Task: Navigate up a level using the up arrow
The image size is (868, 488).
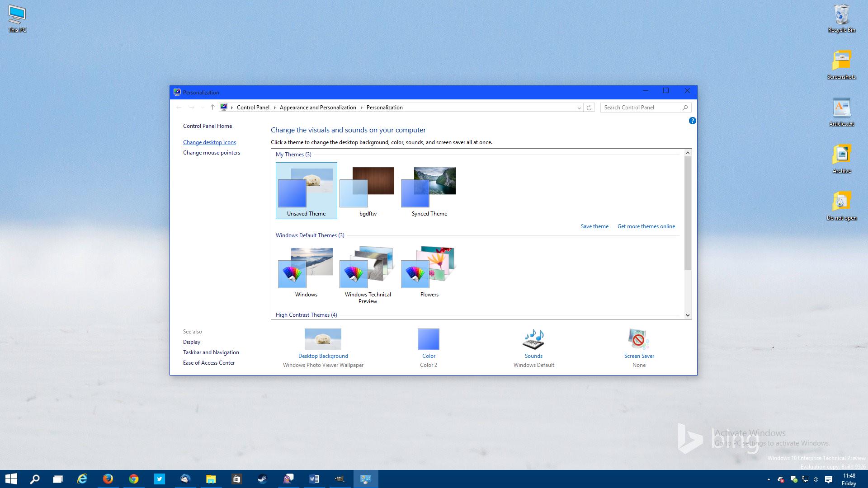Action: pos(212,108)
